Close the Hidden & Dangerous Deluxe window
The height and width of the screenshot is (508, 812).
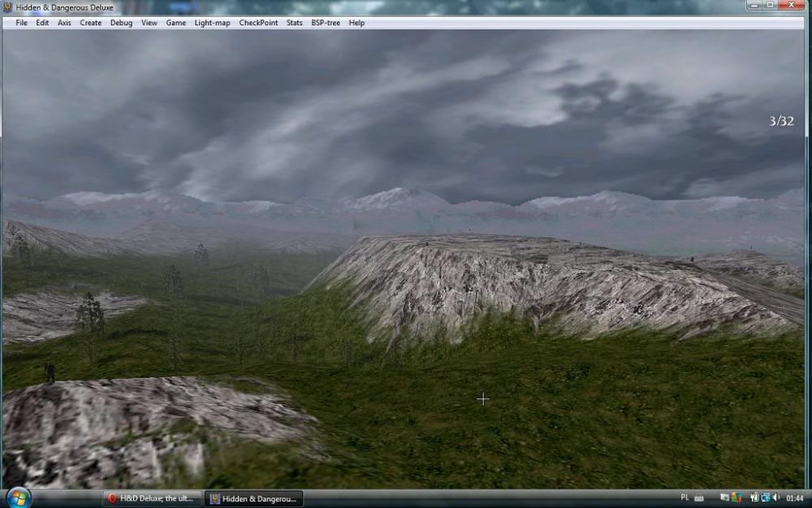(791, 5)
